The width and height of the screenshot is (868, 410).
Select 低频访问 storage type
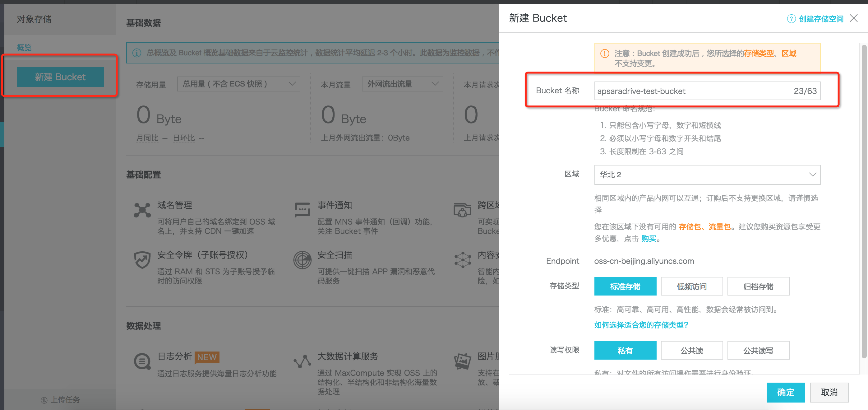(x=691, y=286)
